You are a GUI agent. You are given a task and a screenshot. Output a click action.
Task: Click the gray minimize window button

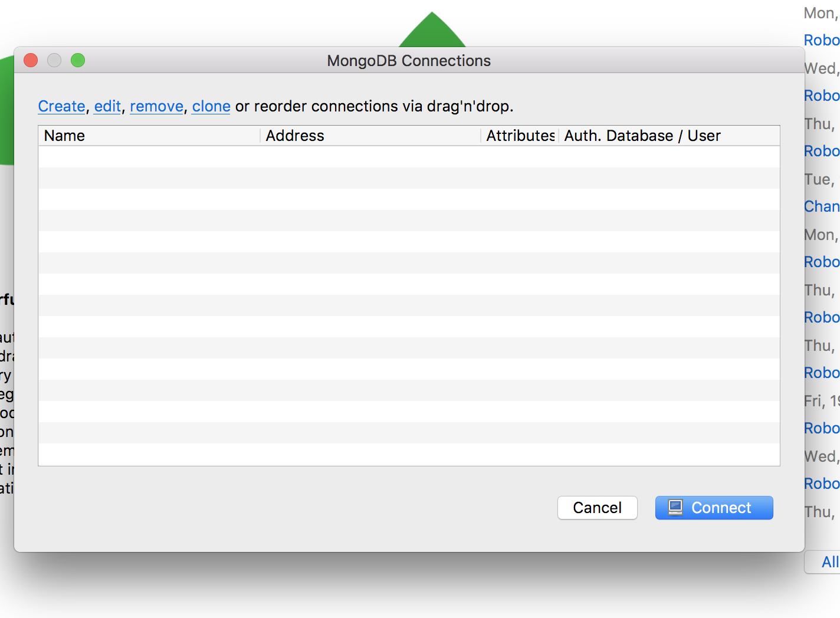coord(54,60)
